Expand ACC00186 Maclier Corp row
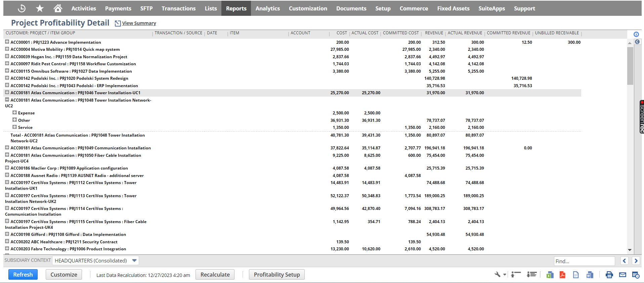This screenshot has height=283, width=644. click(7, 168)
